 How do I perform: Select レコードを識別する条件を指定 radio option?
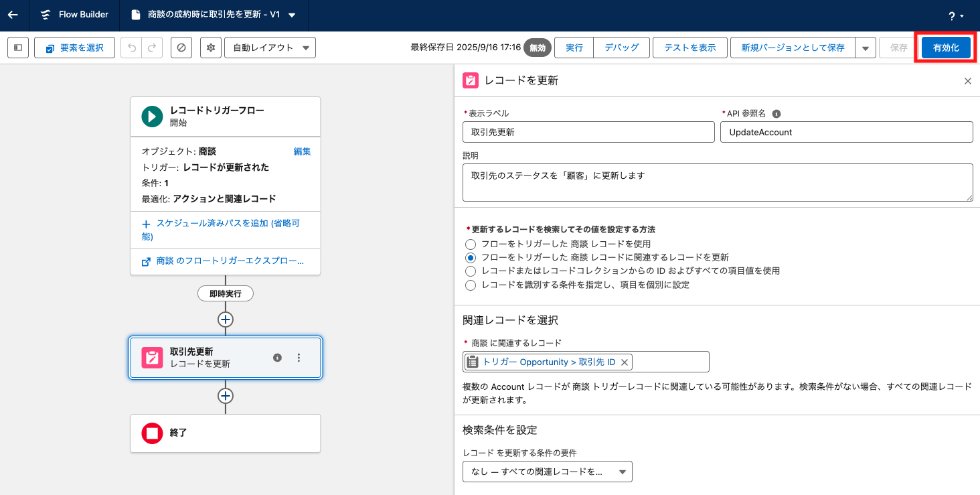[471, 285]
